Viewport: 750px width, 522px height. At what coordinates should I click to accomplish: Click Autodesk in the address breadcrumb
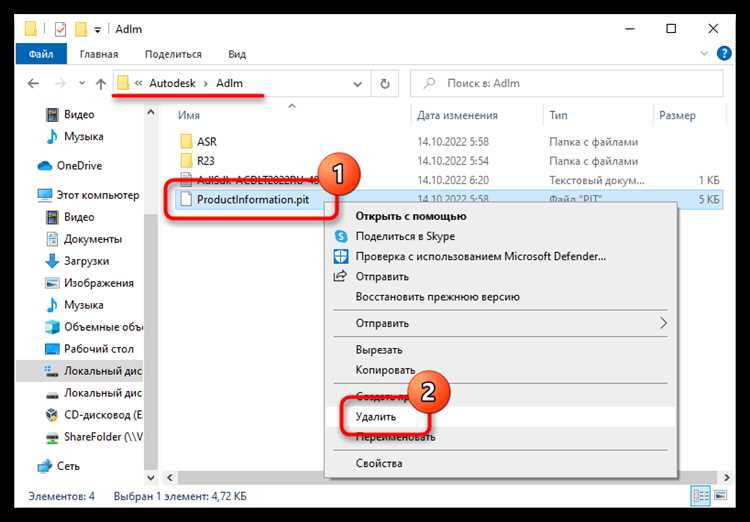point(172,83)
